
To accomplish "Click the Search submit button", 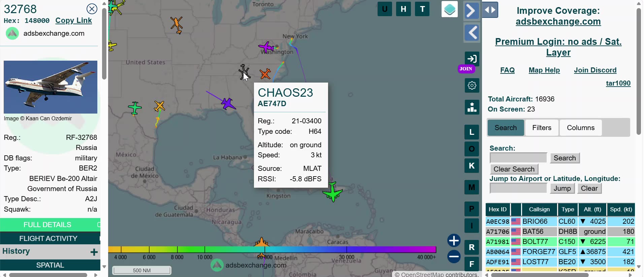I will (565, 158).
